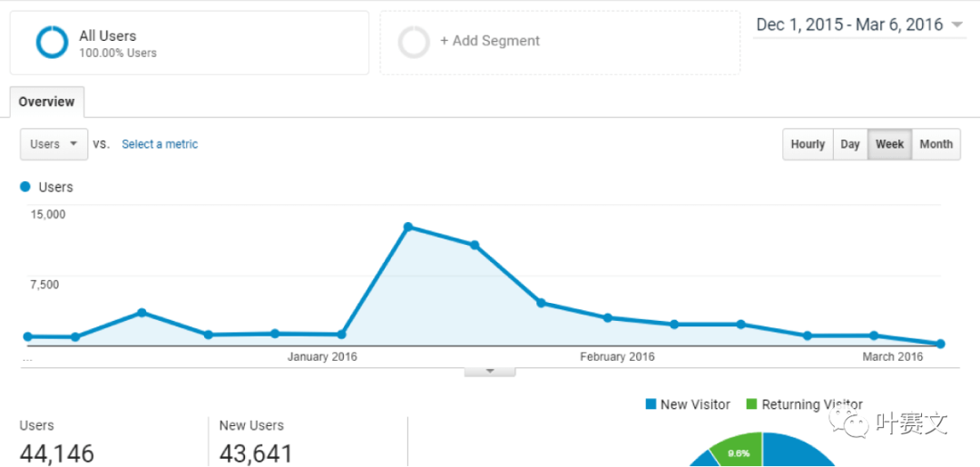
Task: Click the Users legend dot above chart
Action: [x=25, y=187]
